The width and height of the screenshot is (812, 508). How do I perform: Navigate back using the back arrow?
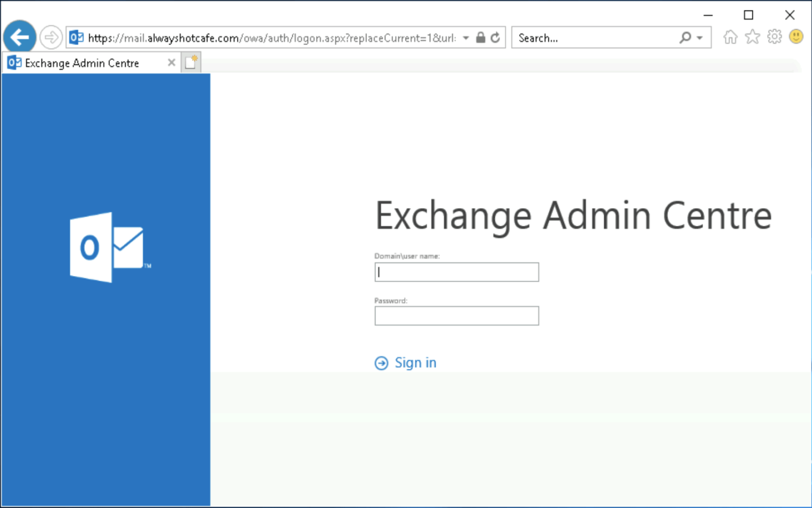[x=20, y=36]
